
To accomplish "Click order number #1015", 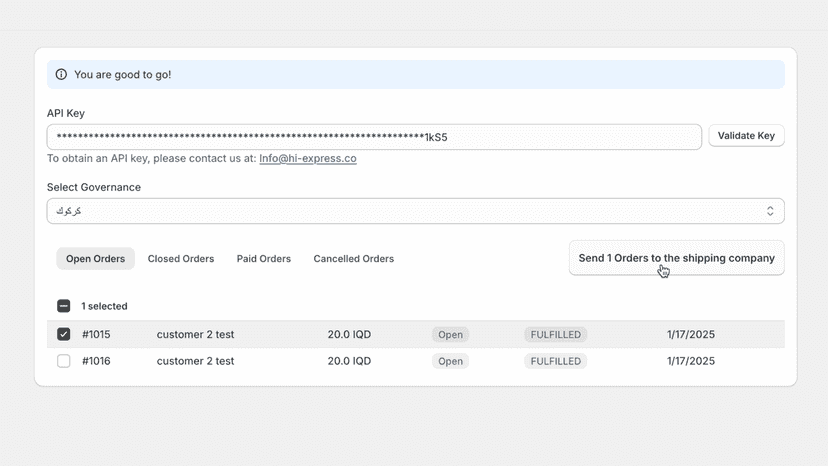I will (96, 334).
